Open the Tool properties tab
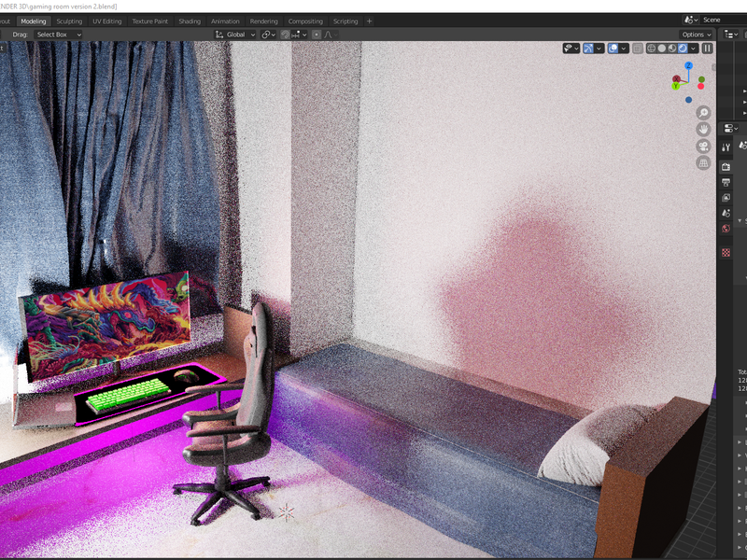The image size is (747, 560). [x=726, y=147]
